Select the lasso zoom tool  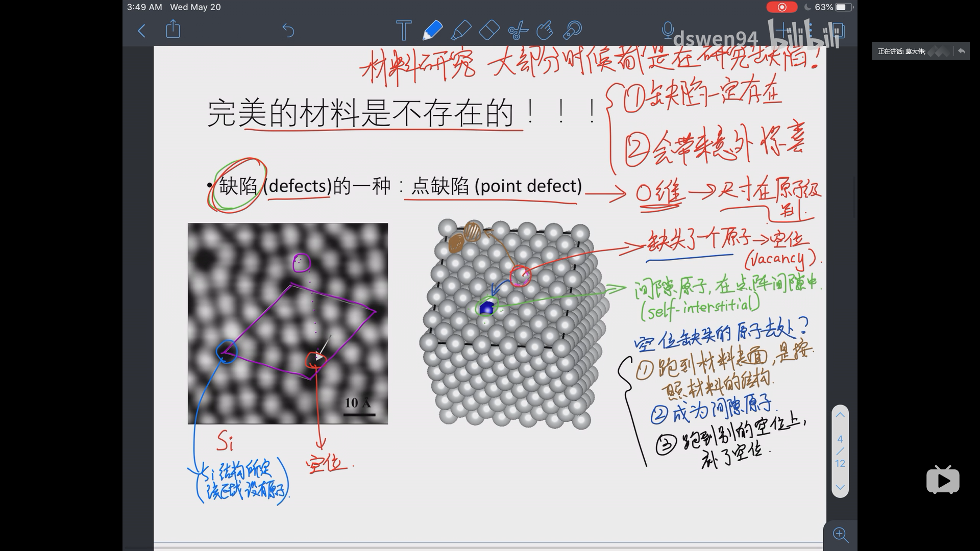click(x=572, y=30)
